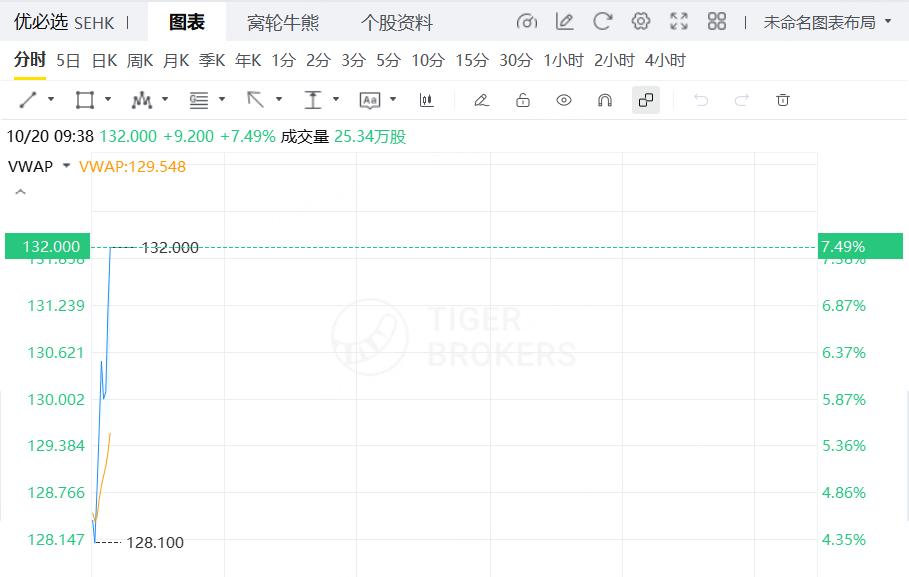This screenshot has height=577, width=909.
Task: Select the rectangle shape drawing tool
Action: pyautogui.click(x=85, y=100)
